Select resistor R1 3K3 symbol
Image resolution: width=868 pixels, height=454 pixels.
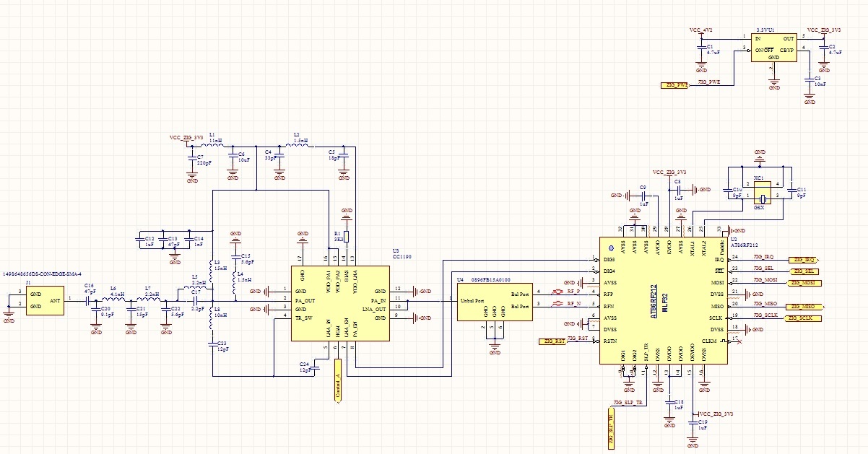tap(347, 236)
